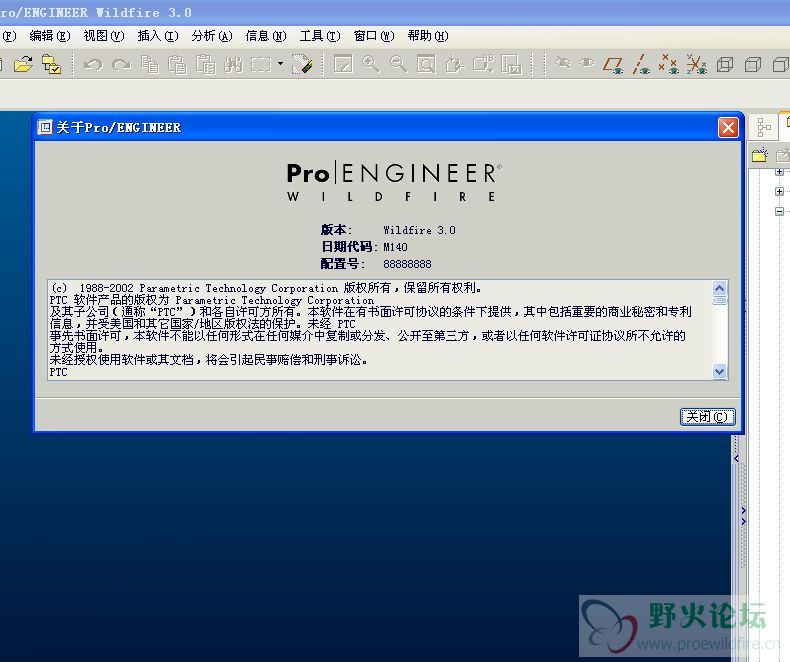Click the M140 date code value
Screen dimensions: 790x662
pyautogui.click(x=395, y=247)
